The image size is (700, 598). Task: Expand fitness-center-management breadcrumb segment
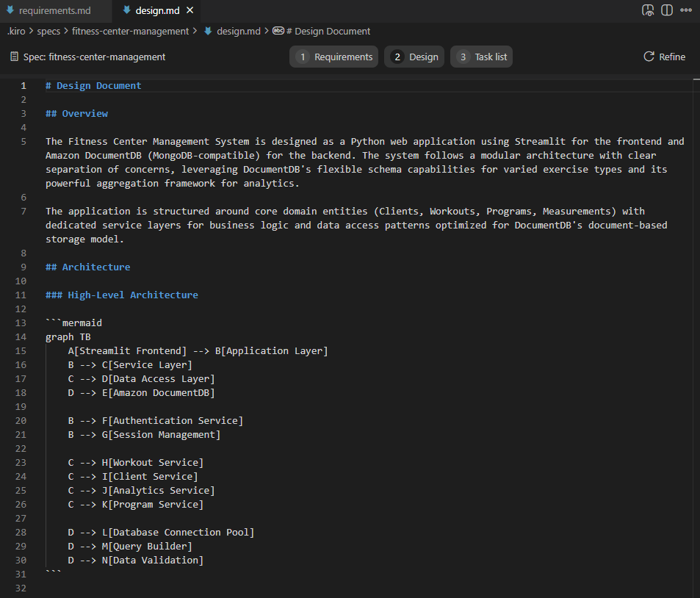[130, 31]
